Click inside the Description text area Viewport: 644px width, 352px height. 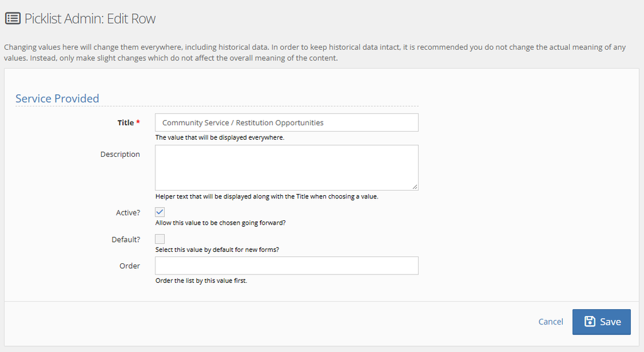click(x=287, y=167)
